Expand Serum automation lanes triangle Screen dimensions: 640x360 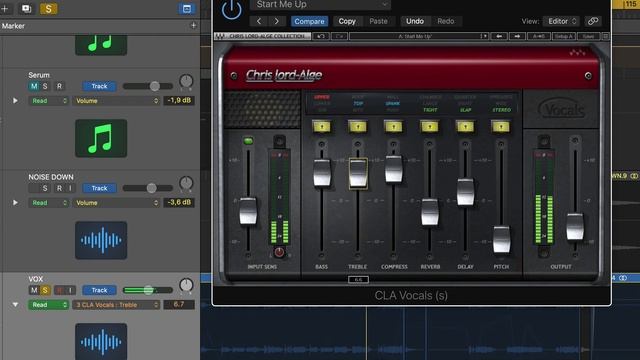point(15,100)
